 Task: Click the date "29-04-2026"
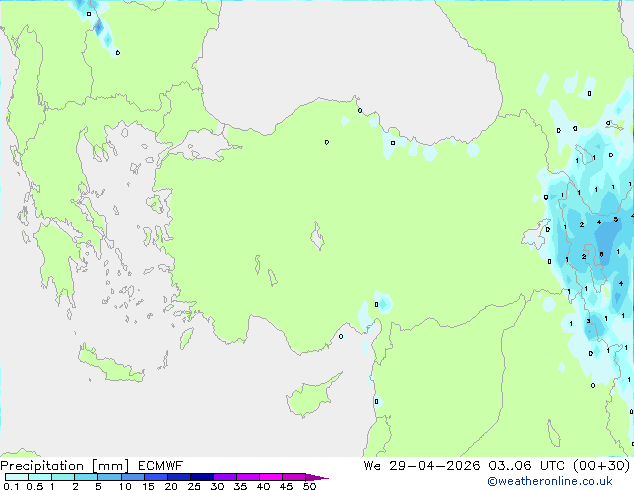click(x=434, y=466)
